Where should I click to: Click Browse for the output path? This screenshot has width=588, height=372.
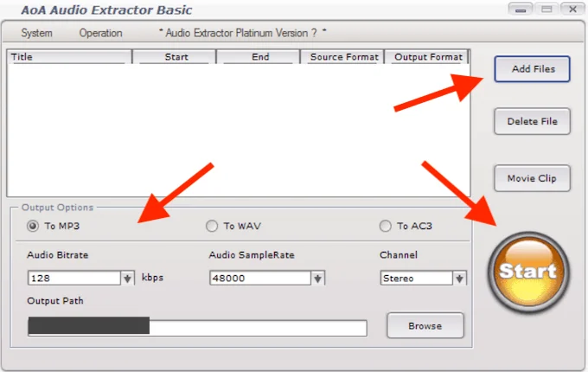click(x=425, y=326)
